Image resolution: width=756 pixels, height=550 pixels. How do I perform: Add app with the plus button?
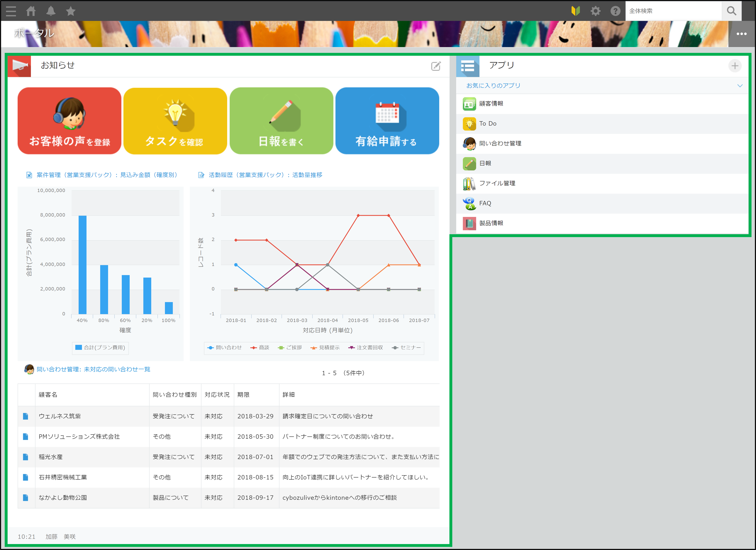click(x=735, y=66)
